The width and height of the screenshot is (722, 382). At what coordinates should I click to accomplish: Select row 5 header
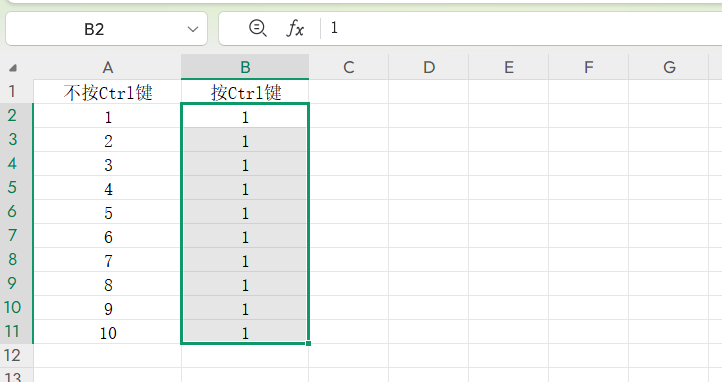click(17, 187)
